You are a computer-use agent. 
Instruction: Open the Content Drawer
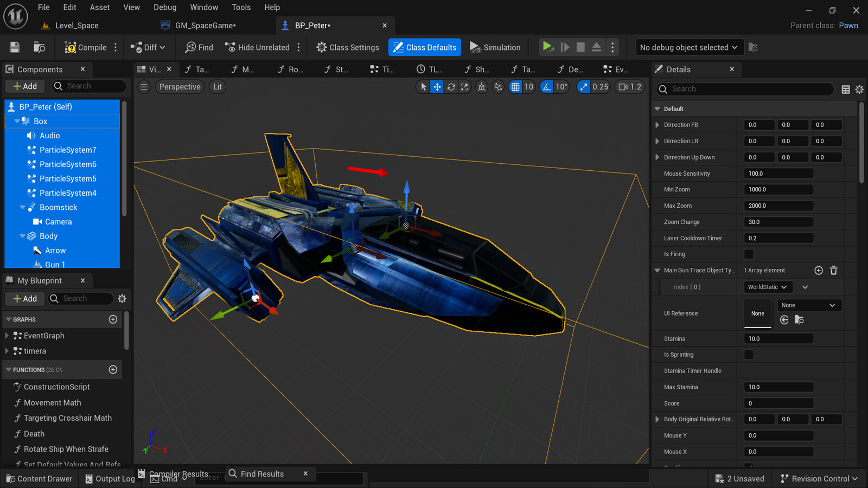coord(39,479)
